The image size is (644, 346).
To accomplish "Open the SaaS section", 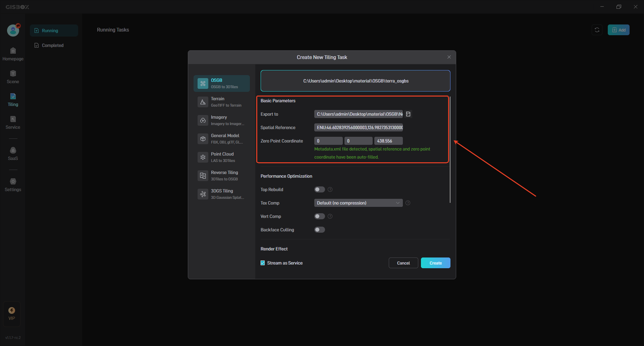I will pos(13,154).
